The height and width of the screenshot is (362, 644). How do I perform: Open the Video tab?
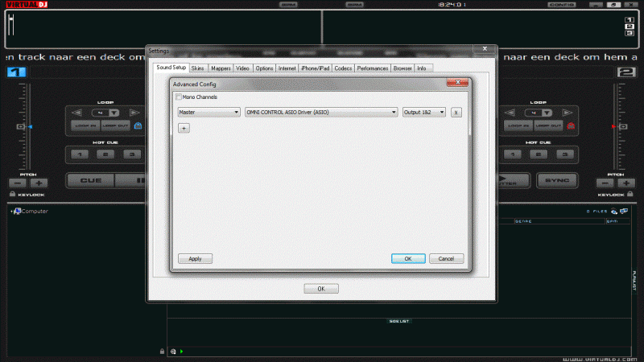(242, 68)
